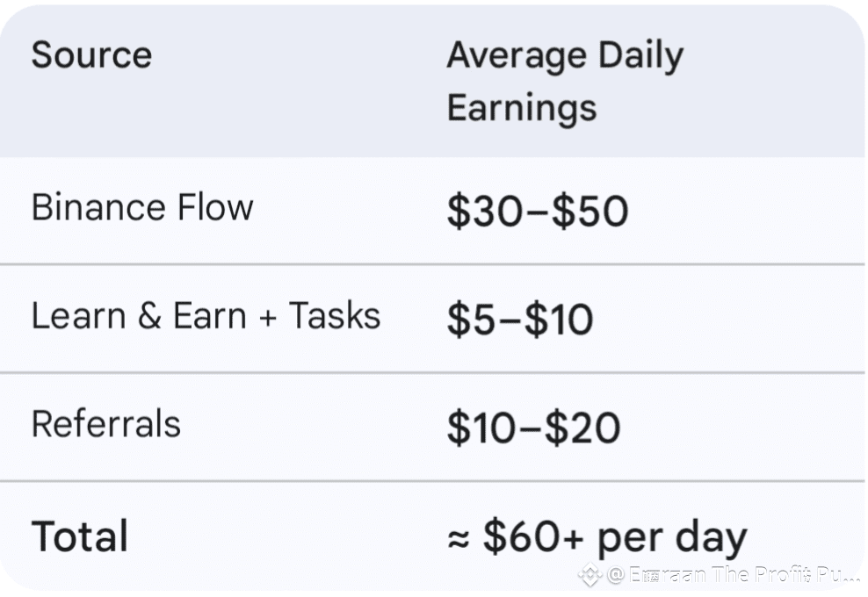The width and height of the screenshot is (868, 597).
Task: Click the word Flow in first row
Action: (215, 208)
